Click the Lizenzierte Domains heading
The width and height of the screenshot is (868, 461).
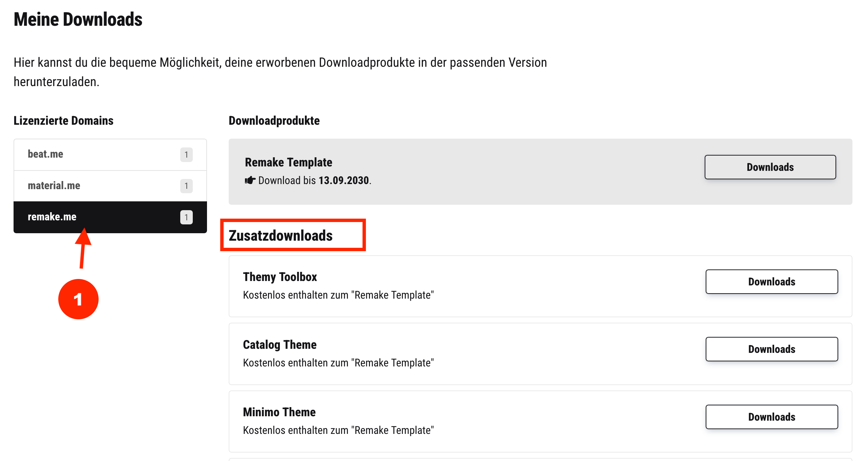pyautogui.click(x=63, y=121)
